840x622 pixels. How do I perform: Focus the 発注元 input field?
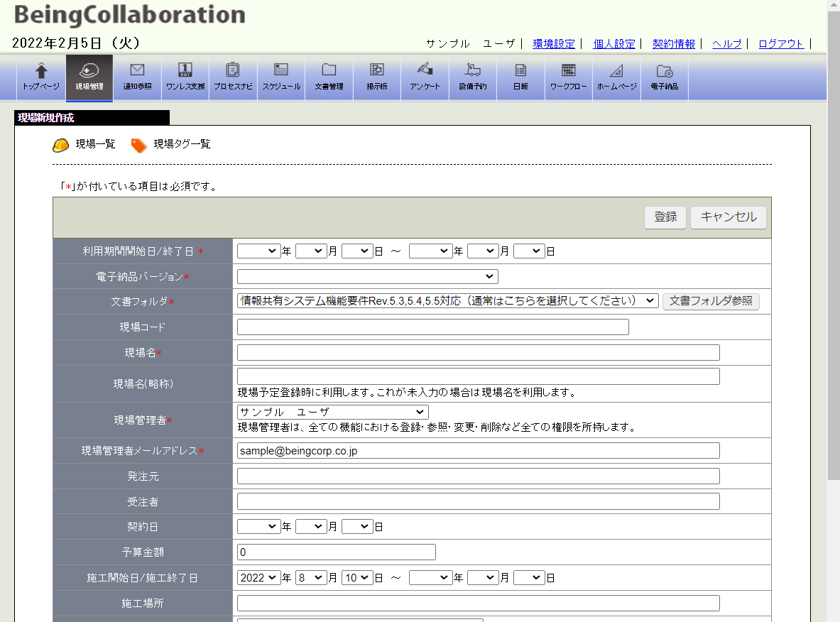(x=479, y=476)
